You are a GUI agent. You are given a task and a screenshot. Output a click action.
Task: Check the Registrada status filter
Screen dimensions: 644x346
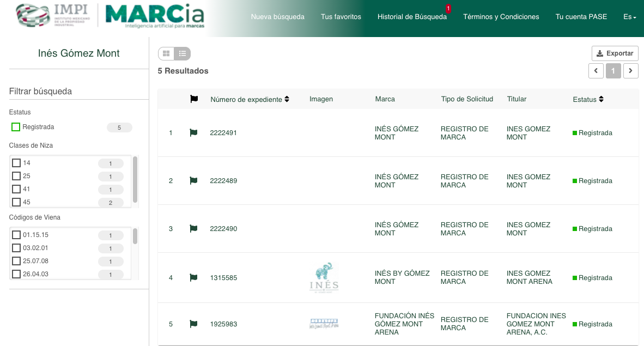click(16, 127)
